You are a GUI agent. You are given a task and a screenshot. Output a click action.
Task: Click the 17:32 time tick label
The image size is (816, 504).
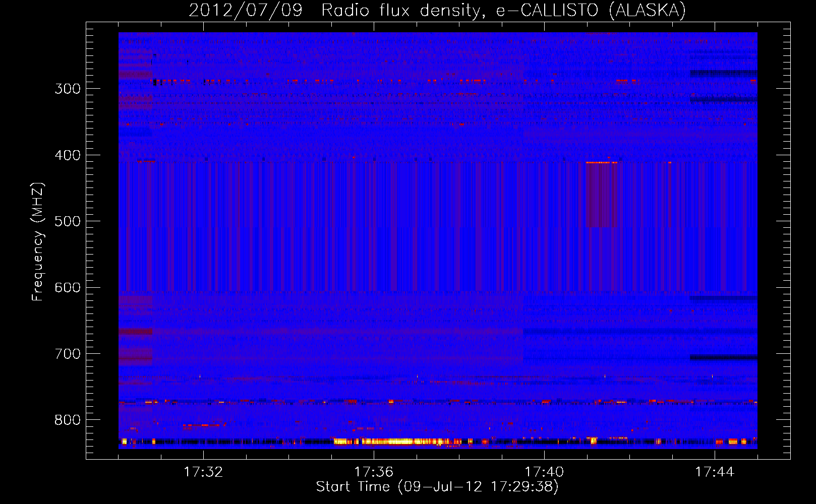pos(203,472)
